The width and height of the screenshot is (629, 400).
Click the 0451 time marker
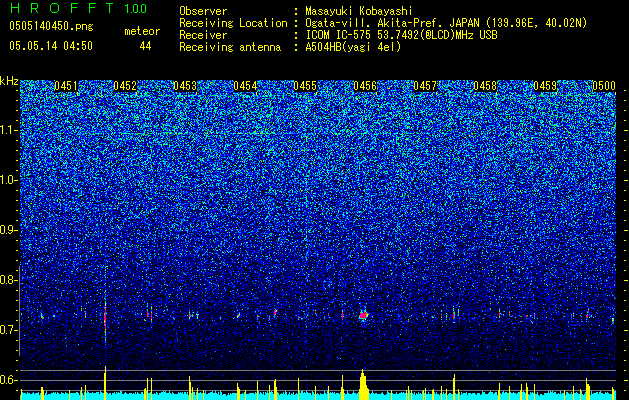click(66, 86)
